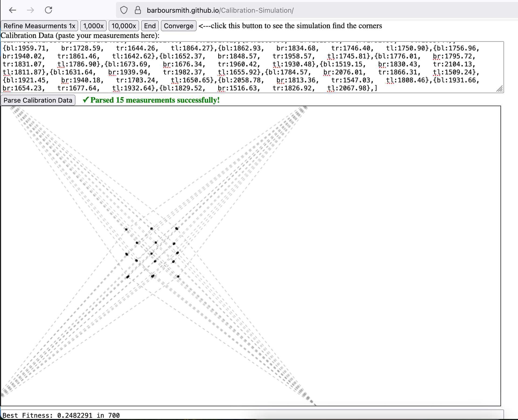The height and width of the screenshot is (420, 518).
Task: Click Refine Measurments 1x button
Action: coord(39,26)
